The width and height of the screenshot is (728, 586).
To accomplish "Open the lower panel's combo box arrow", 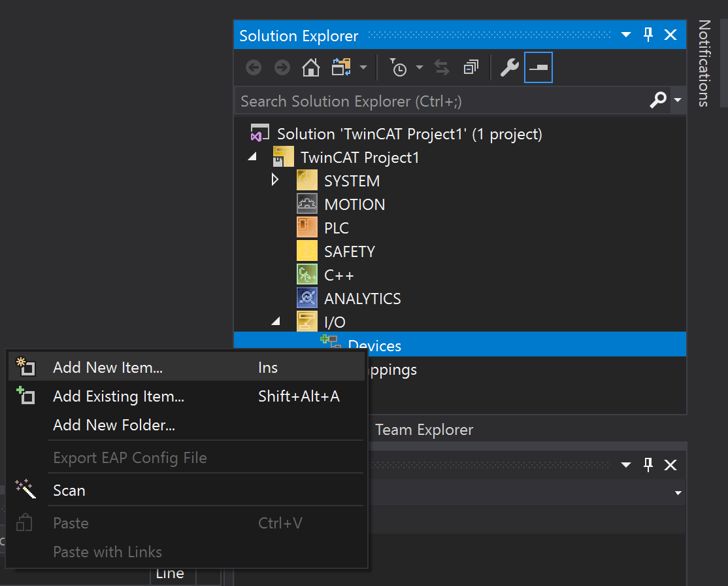I will point(678,493).
